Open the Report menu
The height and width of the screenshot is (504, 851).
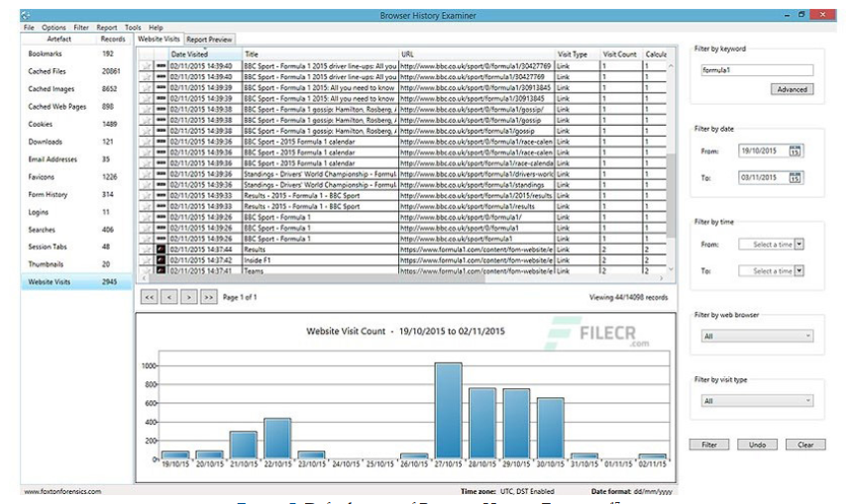[106, 27]
